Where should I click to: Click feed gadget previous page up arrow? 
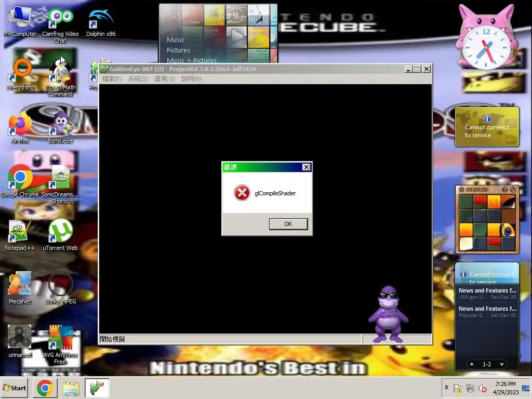click(472, 364)
